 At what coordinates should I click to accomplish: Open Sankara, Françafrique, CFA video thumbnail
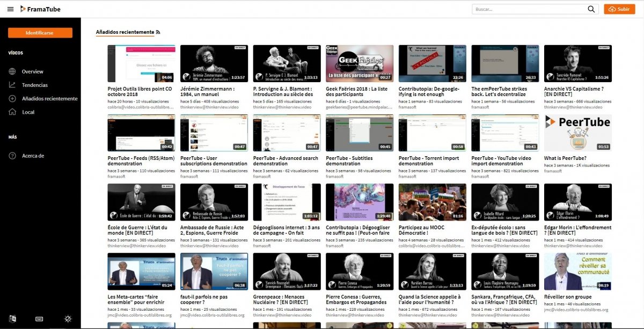tap(505, 271)
